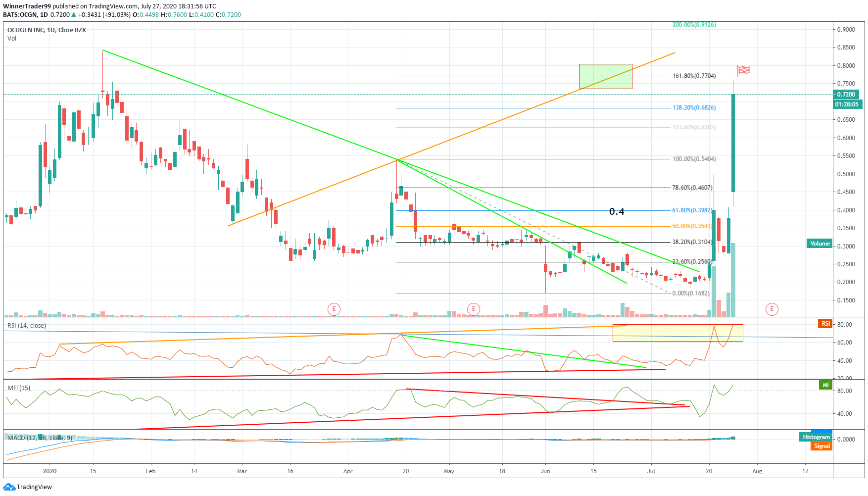This screenshot has height=496, width=868.
Task: Select the green target rectangle near 161.80%
Action: [606, 77]
